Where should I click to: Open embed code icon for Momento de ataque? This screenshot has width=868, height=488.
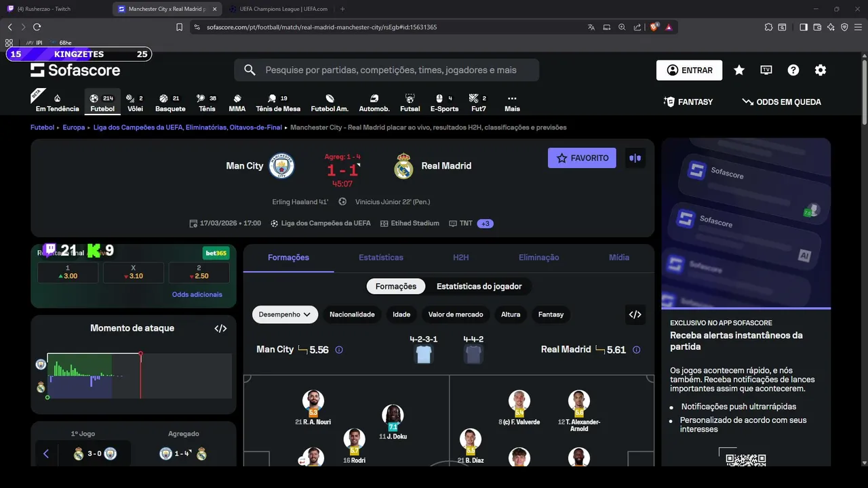tap(220, 328)
